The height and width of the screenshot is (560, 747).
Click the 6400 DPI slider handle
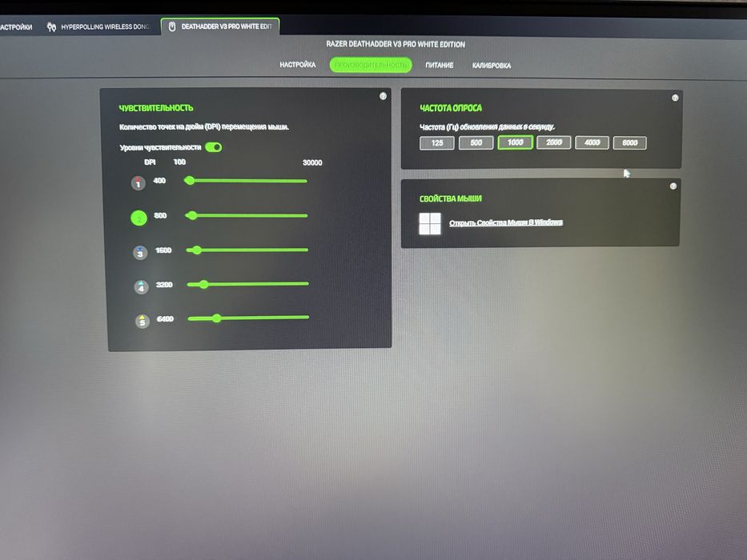pos(217,318)
